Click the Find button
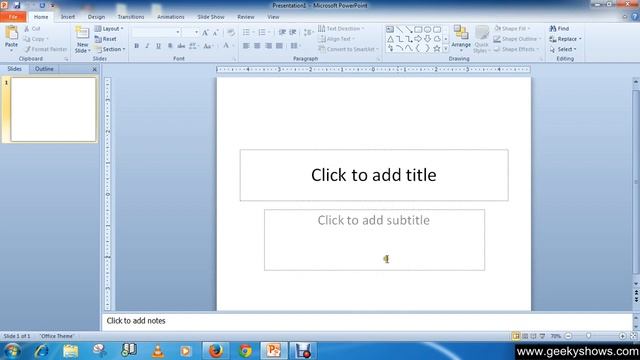The image size is (640, 360). click(559, 29)
